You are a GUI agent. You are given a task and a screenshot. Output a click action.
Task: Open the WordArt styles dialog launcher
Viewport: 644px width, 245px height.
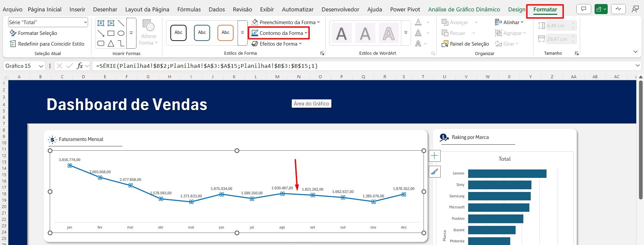point(433,53)
